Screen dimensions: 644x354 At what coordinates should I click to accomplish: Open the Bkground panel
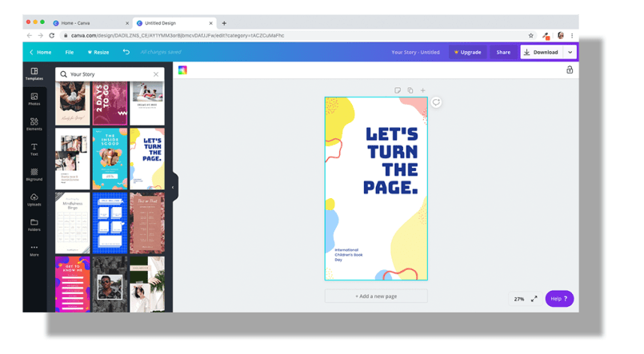pyautogui.click(x=34, y=174)
